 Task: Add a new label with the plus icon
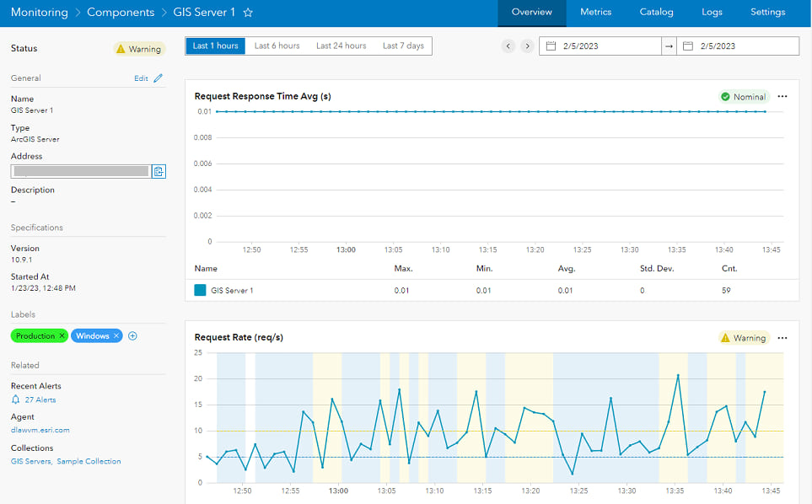click(x=132, y=335)
